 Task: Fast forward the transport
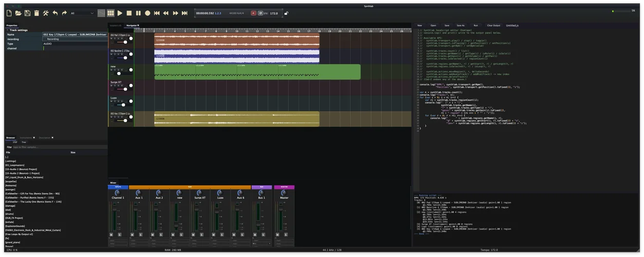175,13
